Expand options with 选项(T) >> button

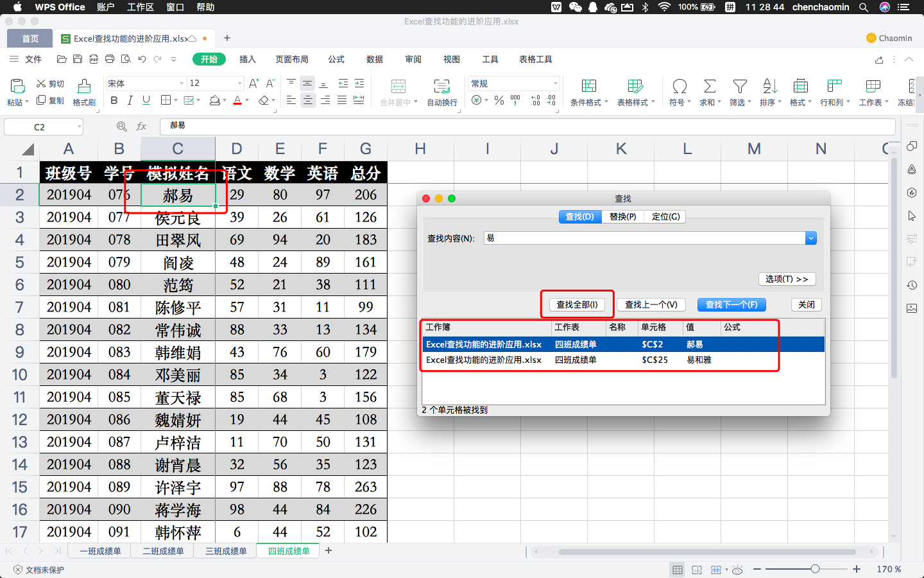787,279
